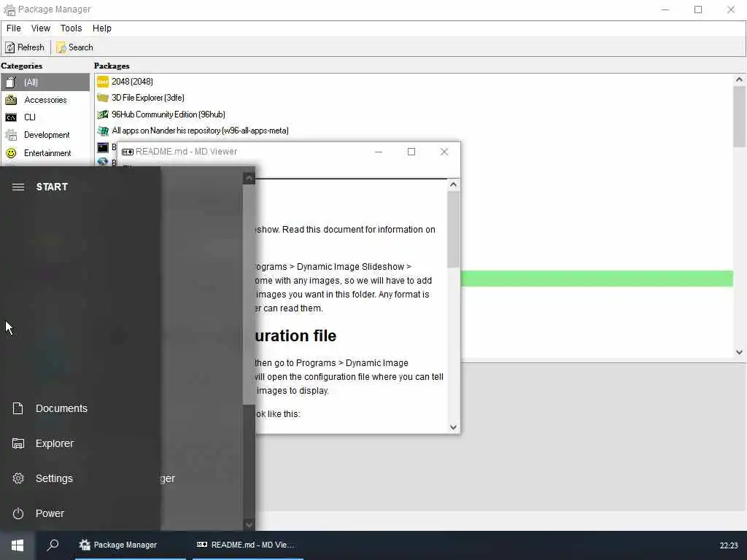Click the 2048 package icon

click(x=103, y=82)
